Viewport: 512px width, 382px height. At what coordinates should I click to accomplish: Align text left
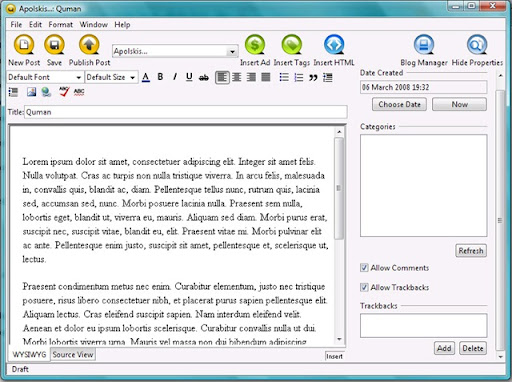click(x=222, y=77)
